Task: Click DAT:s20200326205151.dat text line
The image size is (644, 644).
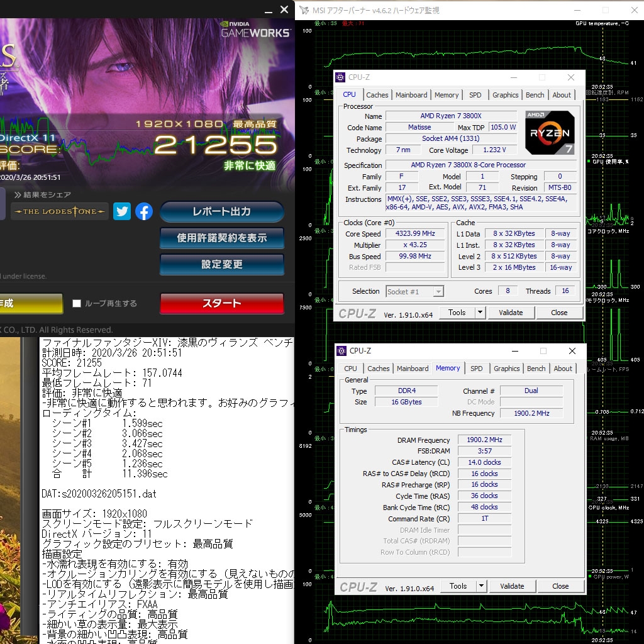Action: pos(99,494)
